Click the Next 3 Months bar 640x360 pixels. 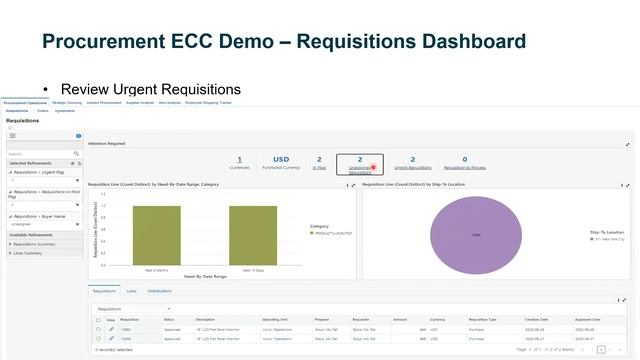[157, 236]
